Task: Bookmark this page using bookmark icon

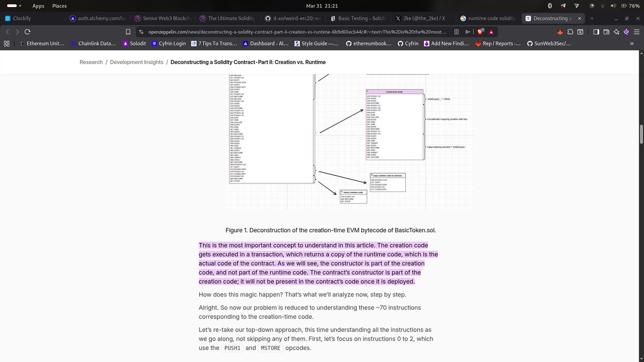Action: click(x=128, y=31)
